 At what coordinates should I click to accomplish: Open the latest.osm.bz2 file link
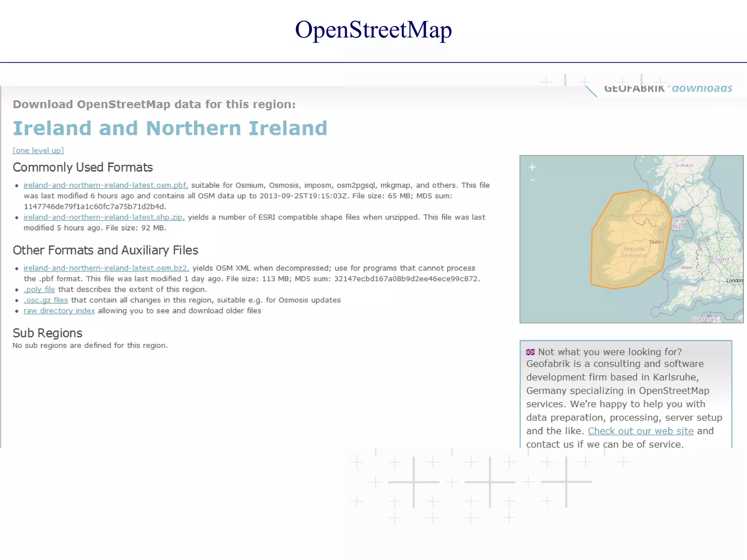click(106, 268)
